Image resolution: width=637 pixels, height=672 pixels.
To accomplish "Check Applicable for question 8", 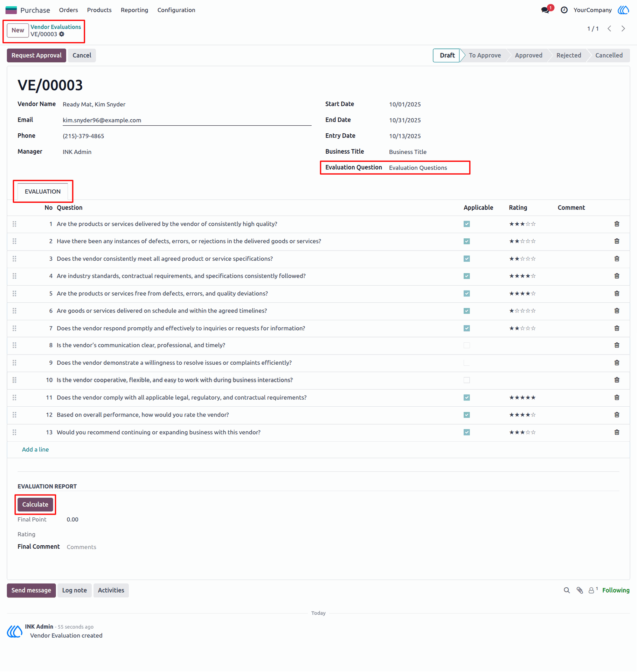I will coord(466,345).
